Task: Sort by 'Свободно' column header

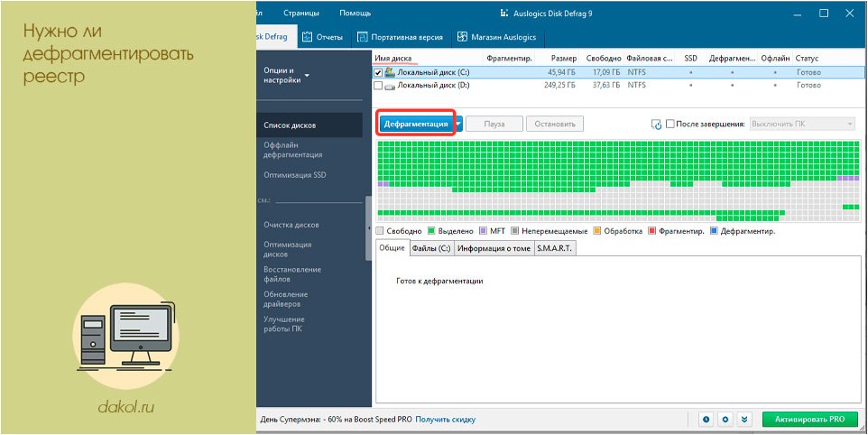Action: coord(604,58)
